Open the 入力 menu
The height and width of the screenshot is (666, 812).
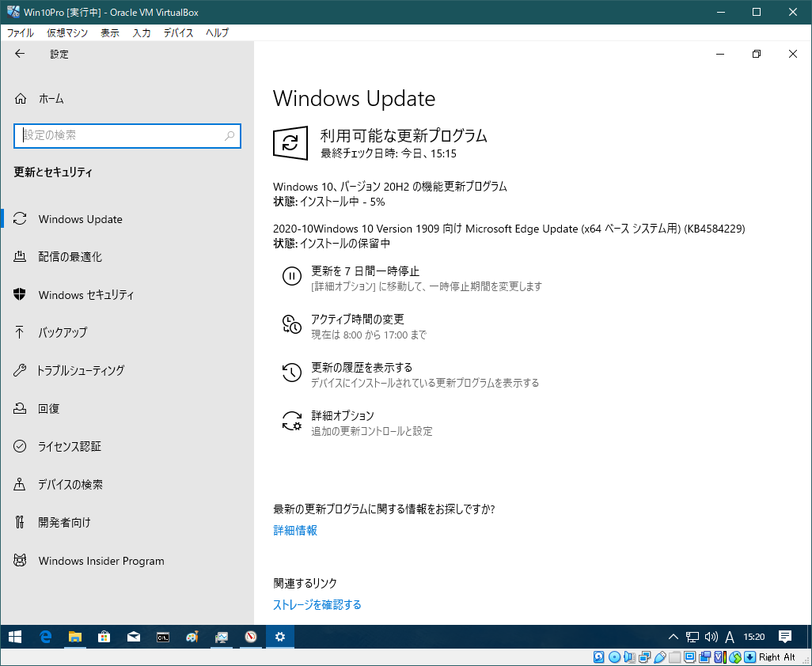click(x=142, y=32)
